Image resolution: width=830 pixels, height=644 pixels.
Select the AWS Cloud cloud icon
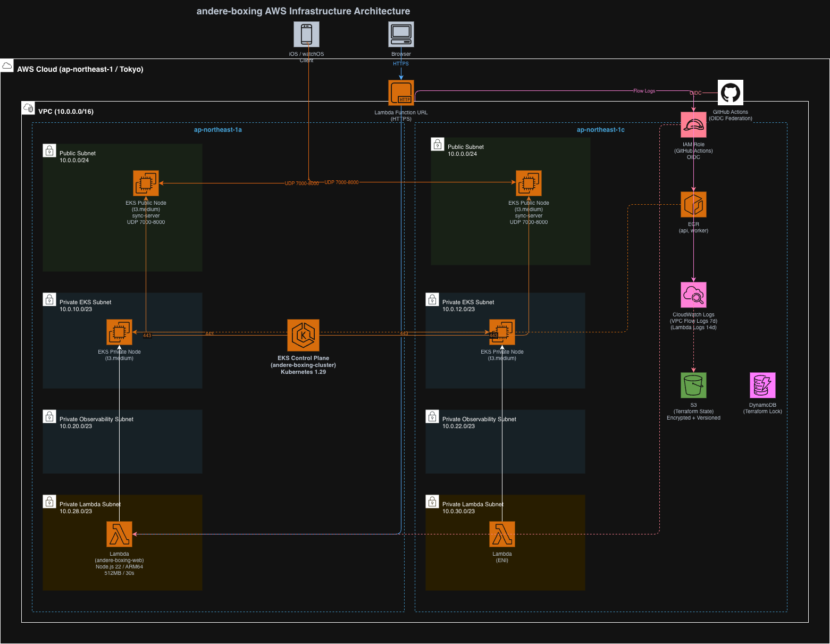click(7, 66)
